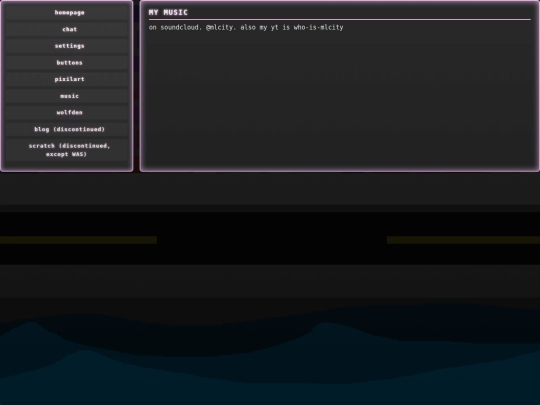Select the music nav item
Screen dimensions: 540x405
[x=67, y=96]
